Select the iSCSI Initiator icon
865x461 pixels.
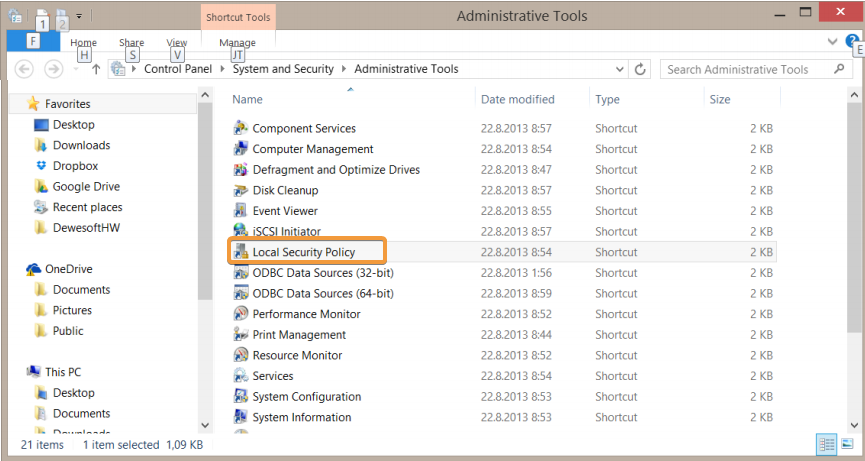click(241, 230)
